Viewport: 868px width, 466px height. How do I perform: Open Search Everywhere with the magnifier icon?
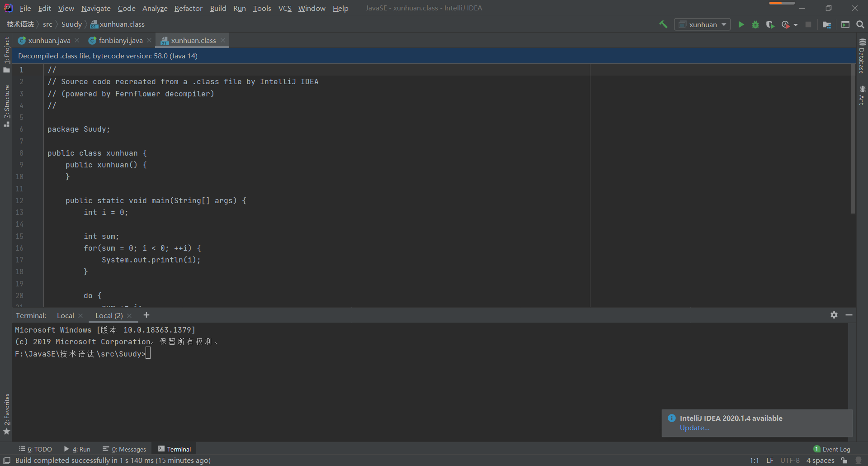(x=860, y=24)
